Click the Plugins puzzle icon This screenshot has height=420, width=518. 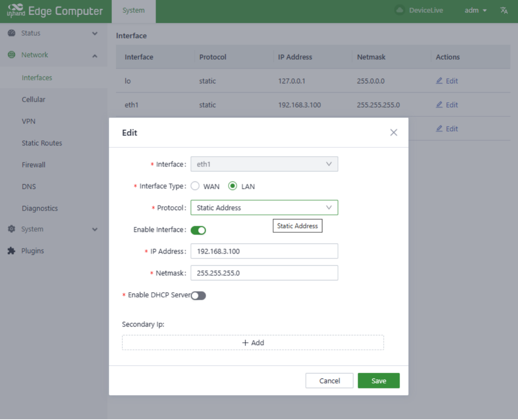(x=12, y=251)
